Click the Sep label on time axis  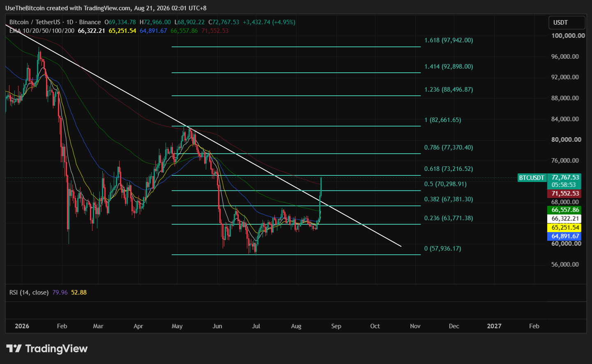click(x=336, y=326)
